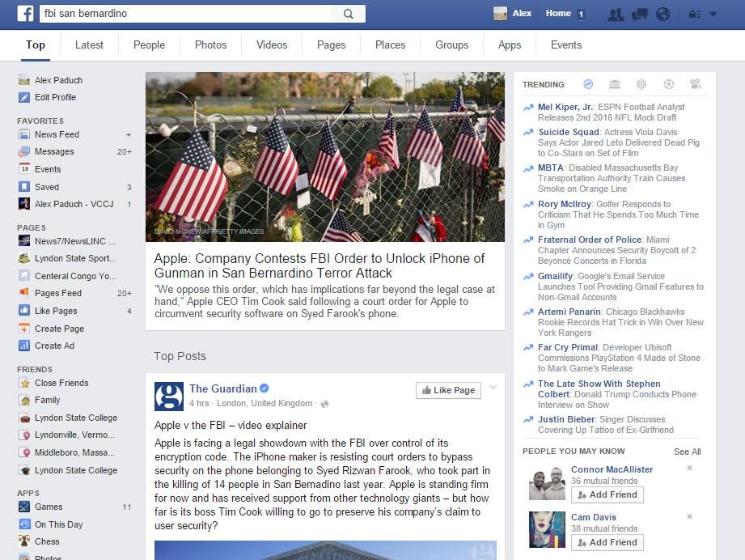Viewport: 745px width, 560px height.
Task: Dismiss the Cam Davis friend suggestion
Action: 689,516
